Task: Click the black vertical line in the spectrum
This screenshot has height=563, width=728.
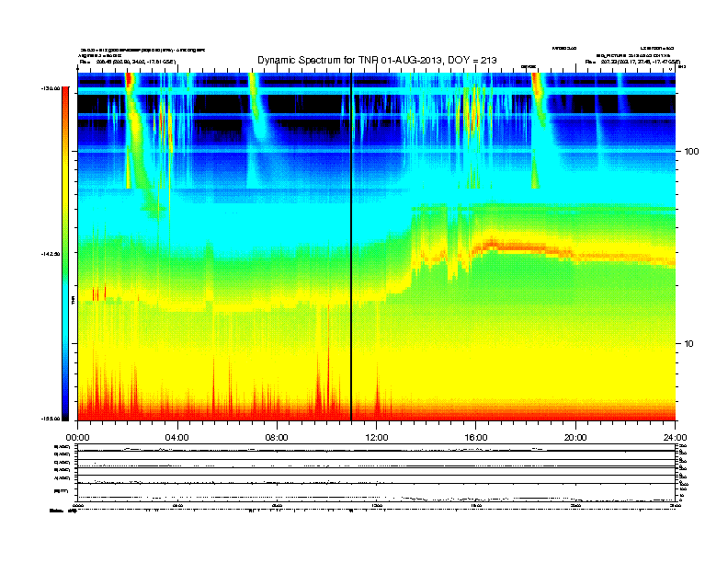Action: (351, 245)
